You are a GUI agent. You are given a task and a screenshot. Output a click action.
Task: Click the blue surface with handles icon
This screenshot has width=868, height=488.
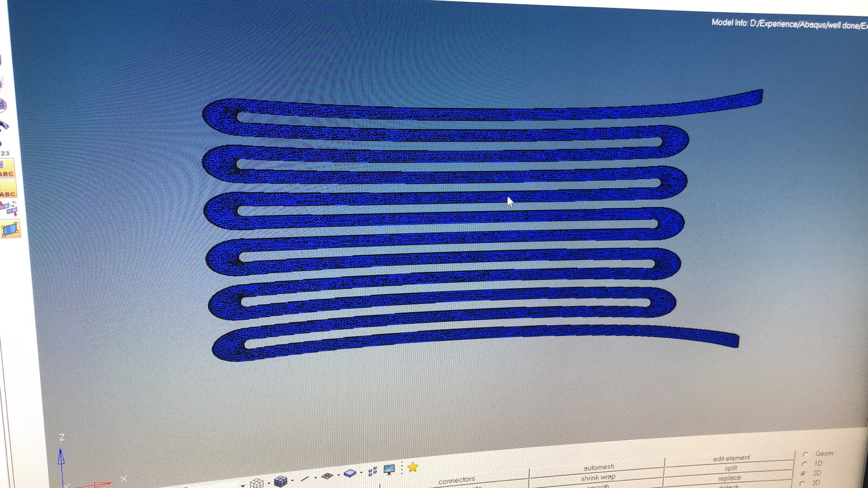pos(10,229)
